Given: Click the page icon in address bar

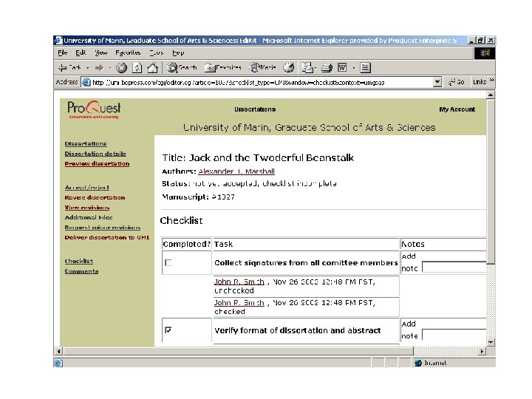Looking at the screenshot, I should tap(86, 82).
